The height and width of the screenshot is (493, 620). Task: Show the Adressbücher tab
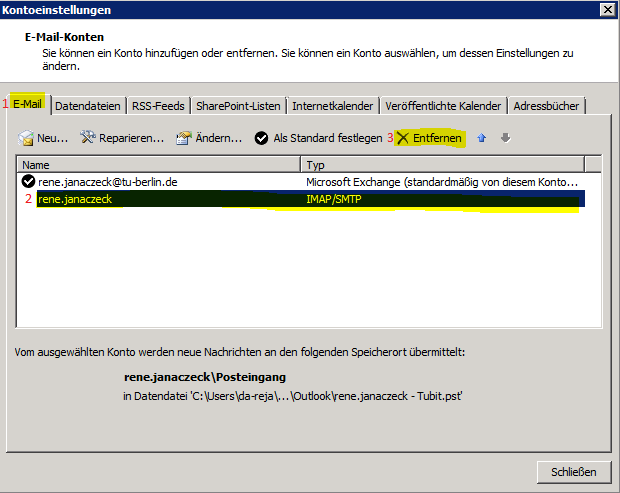(x=546, y=106)
